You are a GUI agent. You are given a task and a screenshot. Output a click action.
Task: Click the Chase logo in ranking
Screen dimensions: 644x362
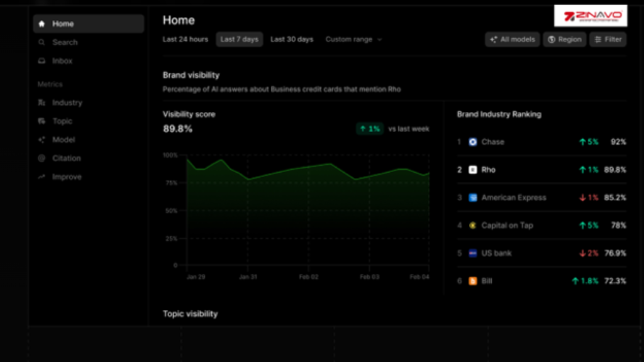click(473, 142)
